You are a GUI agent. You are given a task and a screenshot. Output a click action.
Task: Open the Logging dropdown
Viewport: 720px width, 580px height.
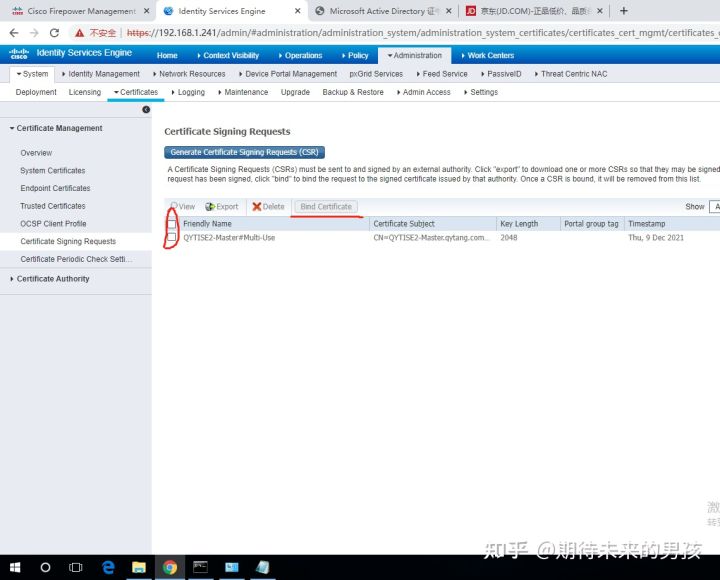[x=188, y=92]
